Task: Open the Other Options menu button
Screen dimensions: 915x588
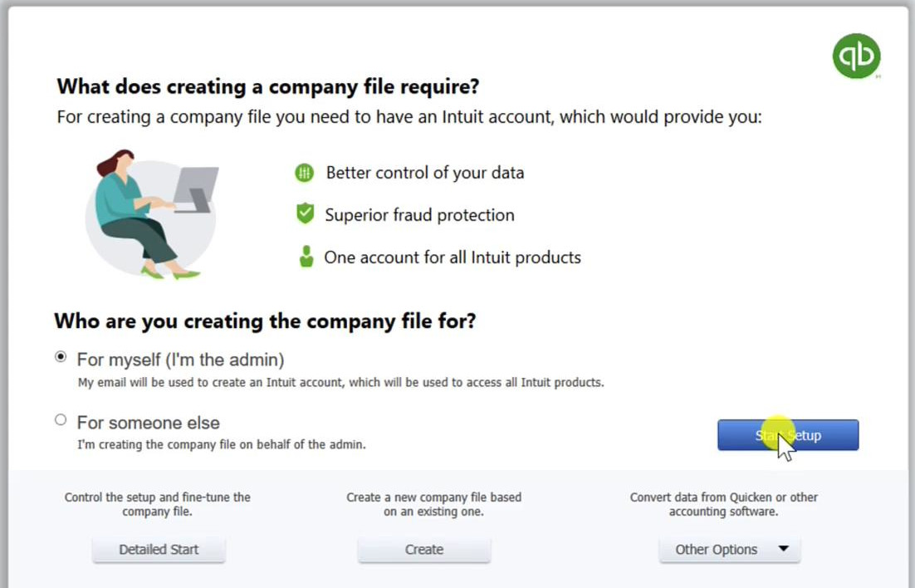Action: point(730,550)
